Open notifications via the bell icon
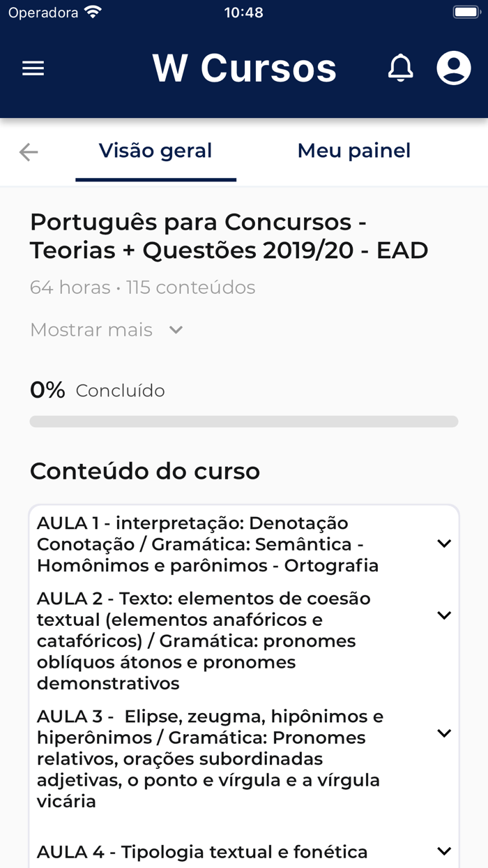The image size is (488, 868). 401,68
